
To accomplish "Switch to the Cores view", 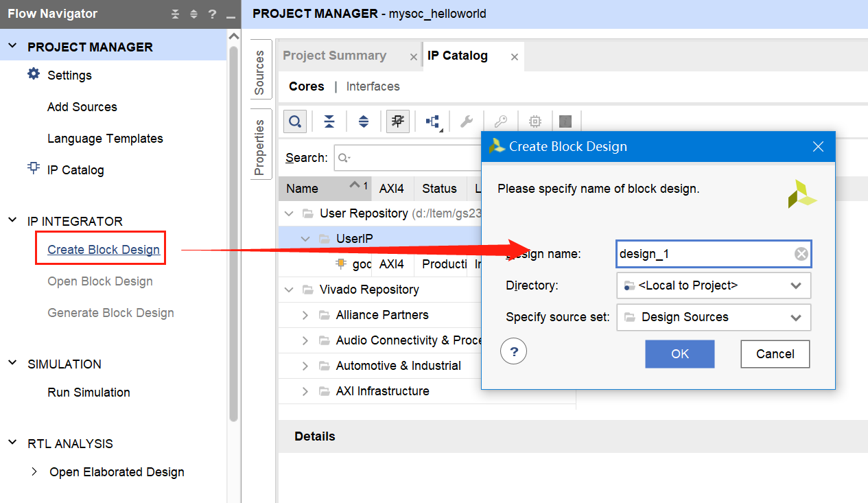I will (x=306, y=86).
